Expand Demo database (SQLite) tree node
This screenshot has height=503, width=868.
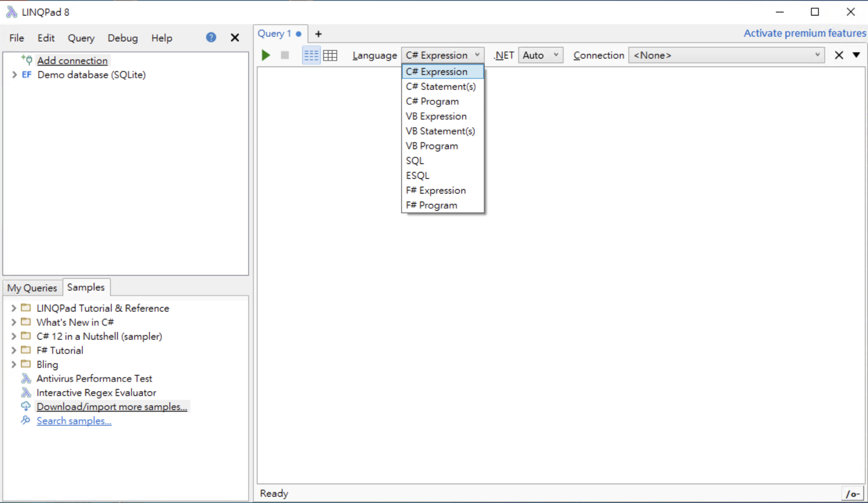pyautogui.click(x=14, y=75)
